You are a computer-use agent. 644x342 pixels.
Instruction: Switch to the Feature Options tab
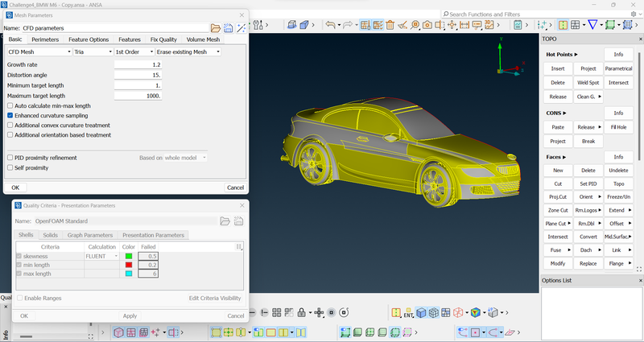(x=89, y=39)
